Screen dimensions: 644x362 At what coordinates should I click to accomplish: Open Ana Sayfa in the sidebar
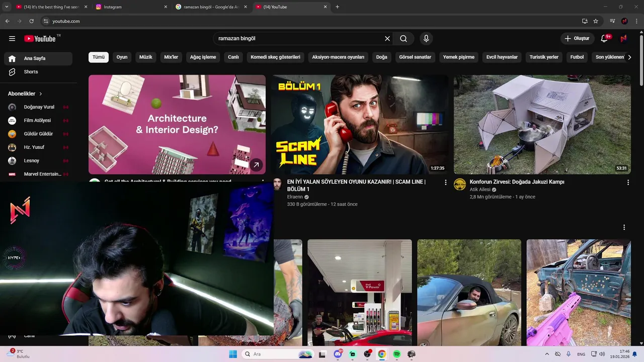click(38, 58)
